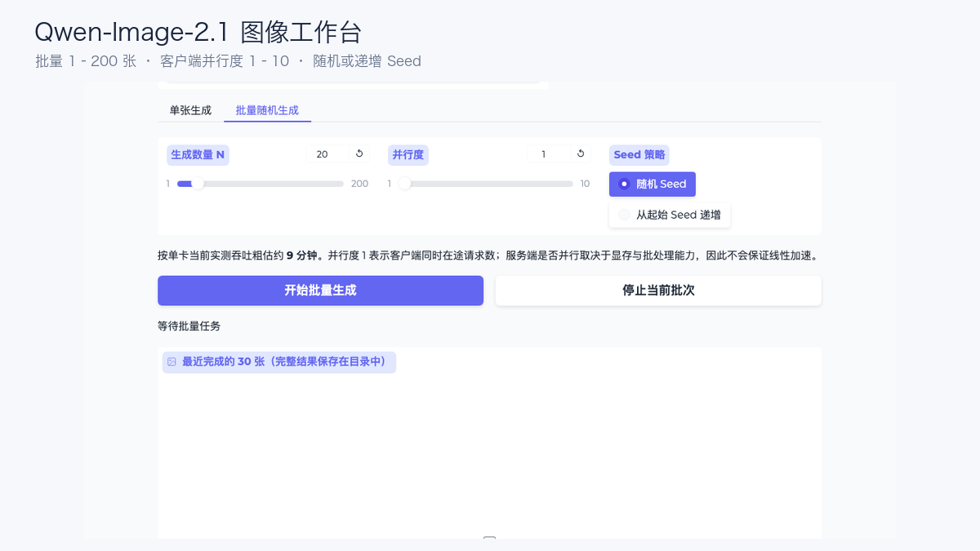Click the gallery image icon beside 最近完成的 30 张

tap(171, 362)
